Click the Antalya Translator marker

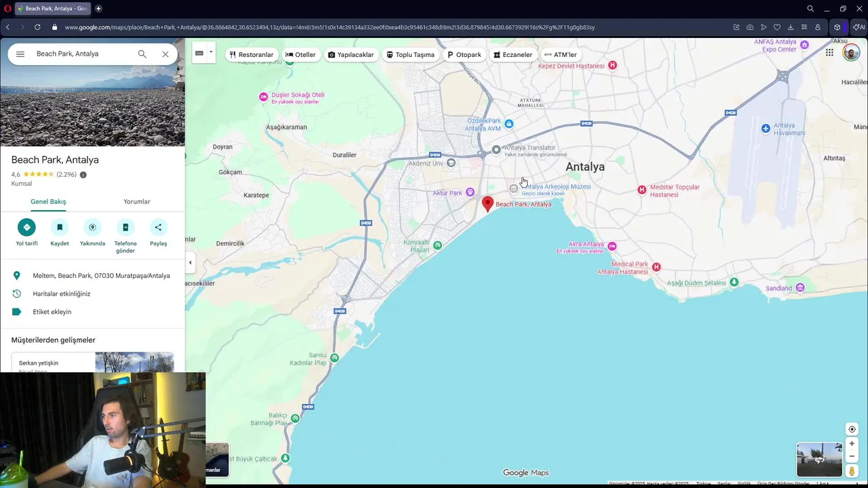coord(496,149)
